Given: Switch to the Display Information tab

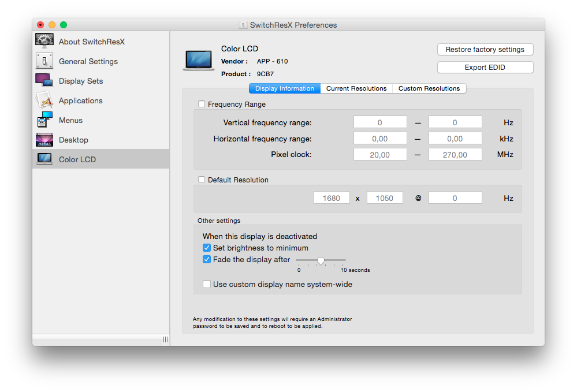Looking at the screenshot, I should (x=284, y=88).
